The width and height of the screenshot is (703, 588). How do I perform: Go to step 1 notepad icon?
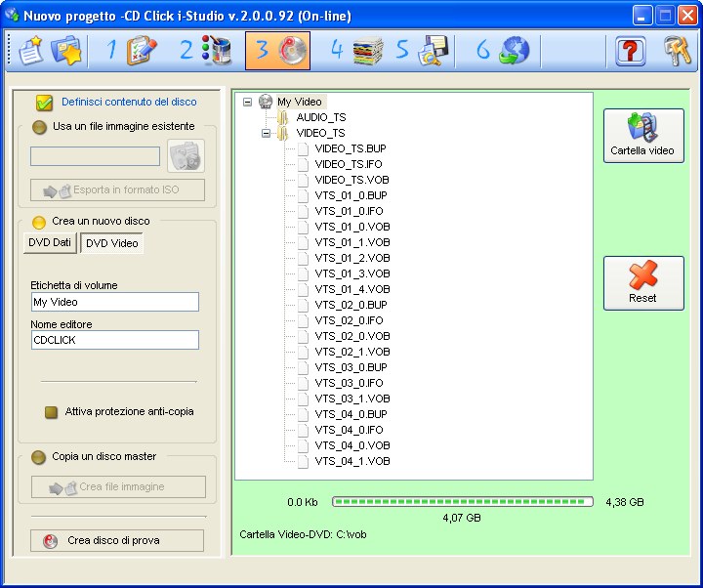[132, 51]
